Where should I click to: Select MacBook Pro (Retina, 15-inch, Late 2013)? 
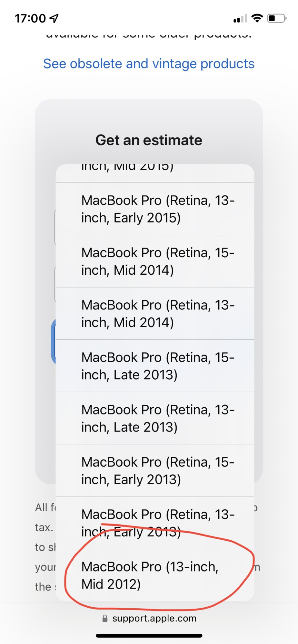[x=155, y=366]
